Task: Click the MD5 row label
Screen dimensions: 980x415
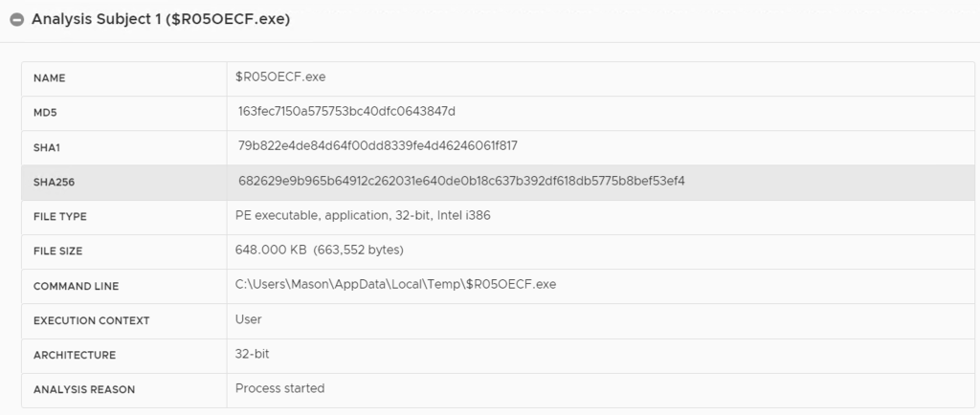Action: tap(47, 113)
